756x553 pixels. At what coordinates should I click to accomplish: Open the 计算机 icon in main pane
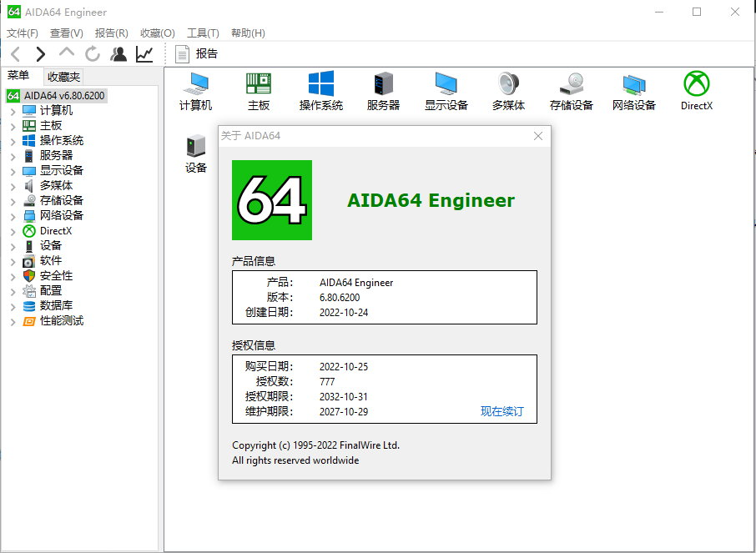[x=196, y=92]
